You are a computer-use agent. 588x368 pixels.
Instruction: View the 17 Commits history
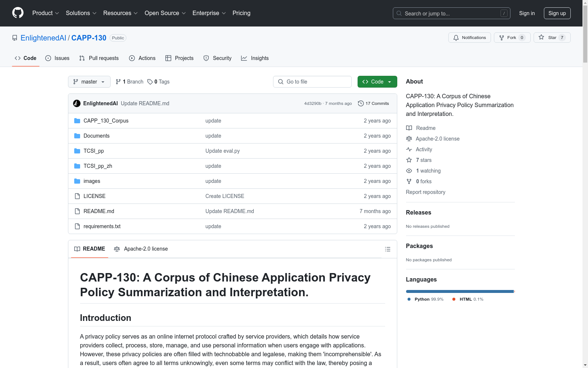[373, 103]
